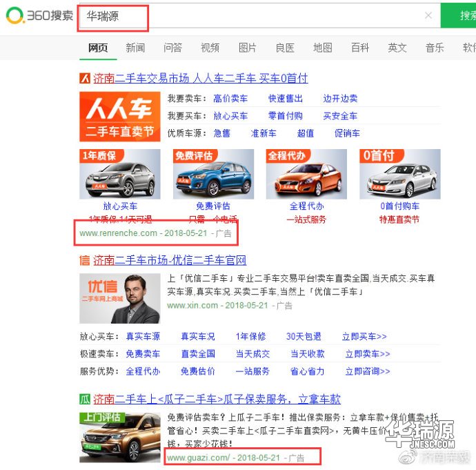
Task: Open the 全程代办 orange car image
Action: click(x=306, y=174)
